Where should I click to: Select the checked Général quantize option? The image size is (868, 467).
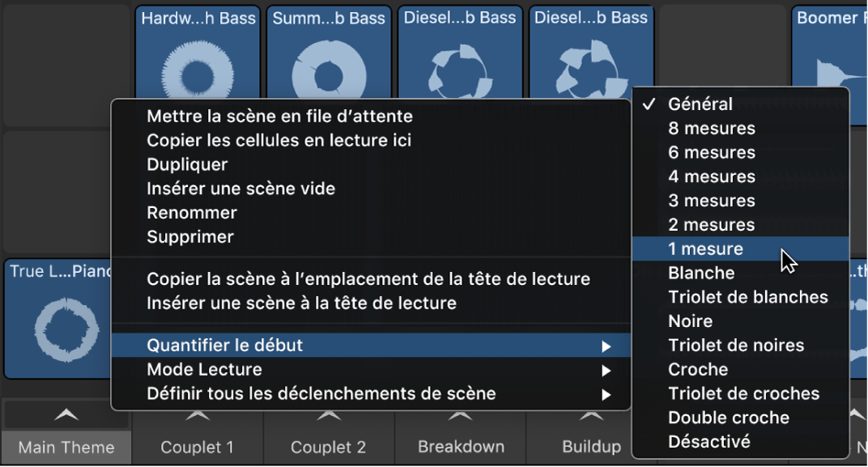click(700, 104)
